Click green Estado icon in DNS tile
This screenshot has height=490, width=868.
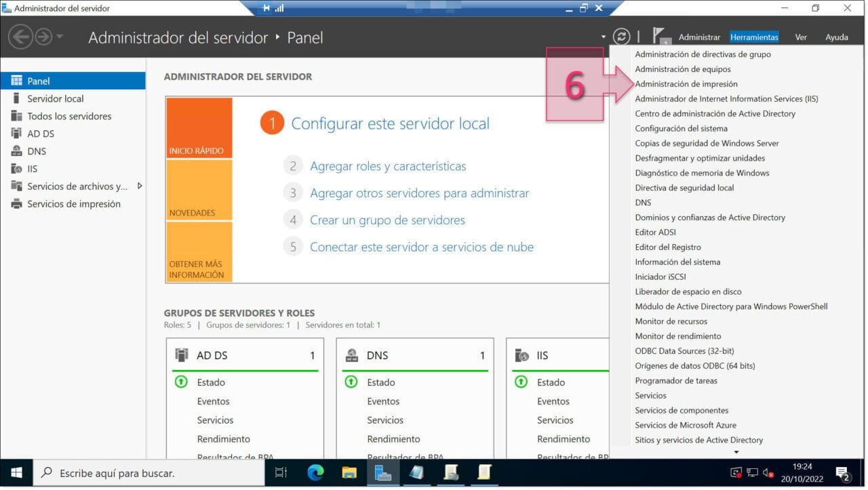pos(351,382)
